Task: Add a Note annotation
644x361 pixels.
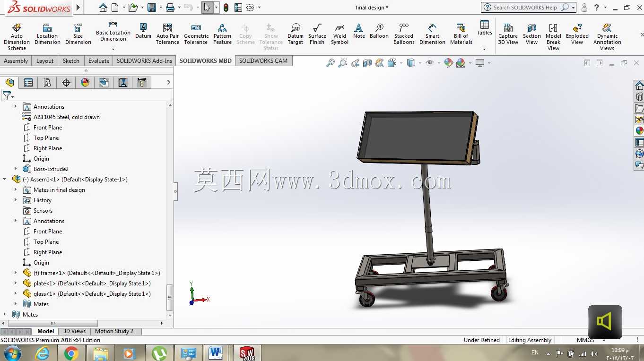Action: click(359, 31)
